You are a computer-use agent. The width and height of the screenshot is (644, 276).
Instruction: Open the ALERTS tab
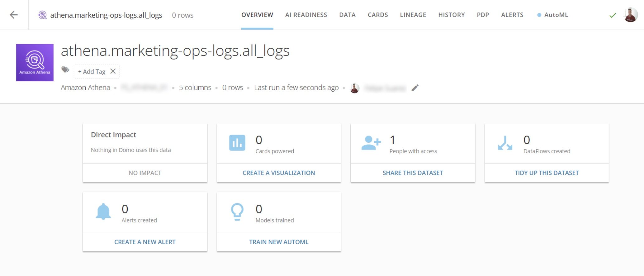(512, 15)
